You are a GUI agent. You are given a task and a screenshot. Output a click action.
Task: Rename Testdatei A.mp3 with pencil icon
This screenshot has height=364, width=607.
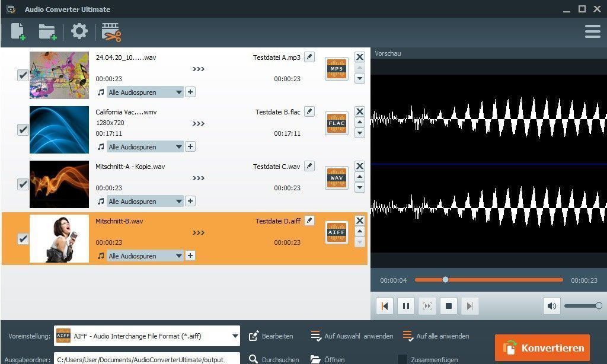pos(309,58)
